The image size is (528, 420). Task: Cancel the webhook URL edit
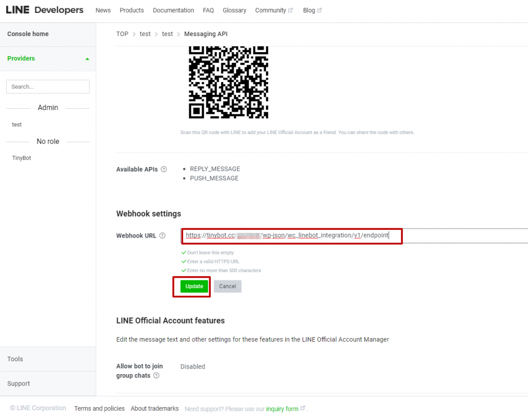[227, 286]
